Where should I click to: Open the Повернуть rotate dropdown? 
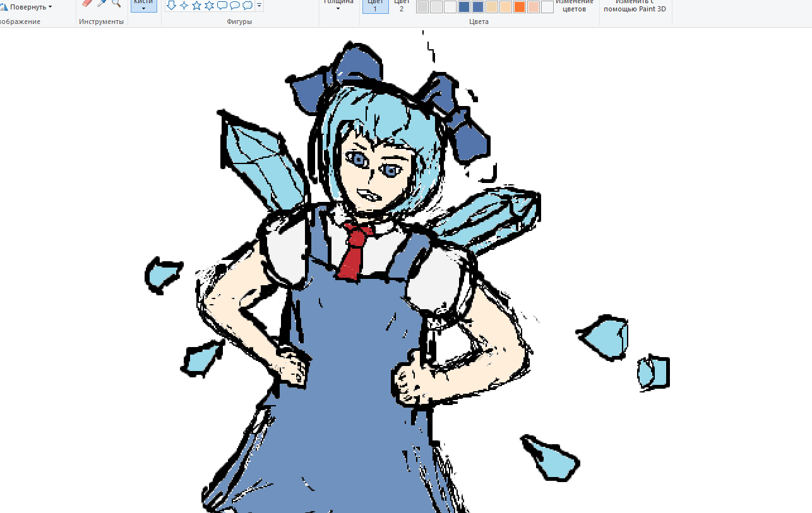point(27,7)
